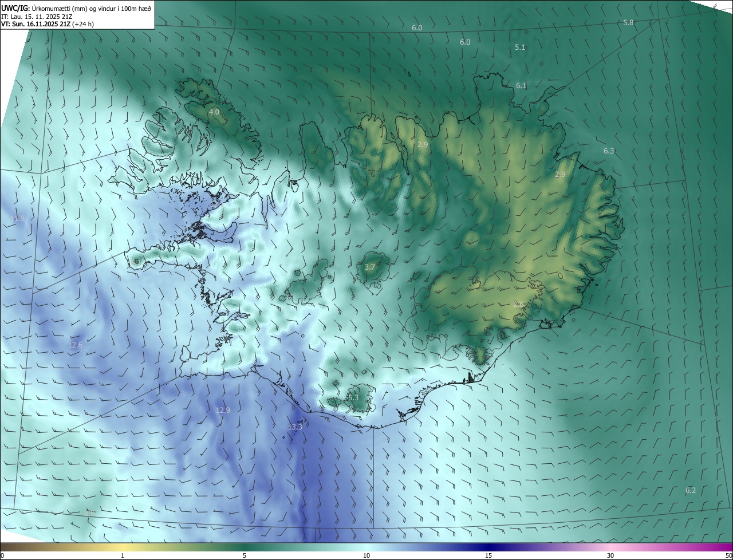The width and height of the screenshot is (733, 560).
Task: Click the '10' tick on the colour scale
Action: pyautogui.click(x=366, y=555)
